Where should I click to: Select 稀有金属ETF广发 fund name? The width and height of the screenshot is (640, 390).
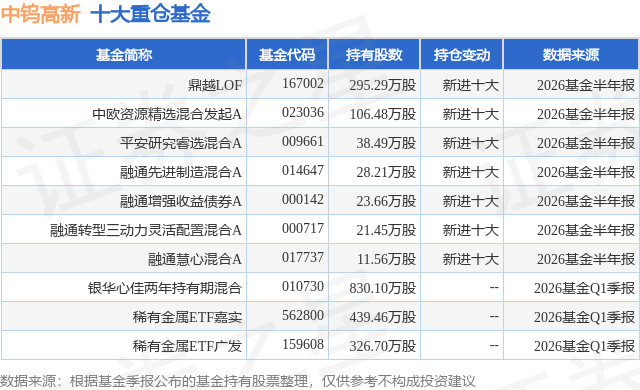click(187, 346)
